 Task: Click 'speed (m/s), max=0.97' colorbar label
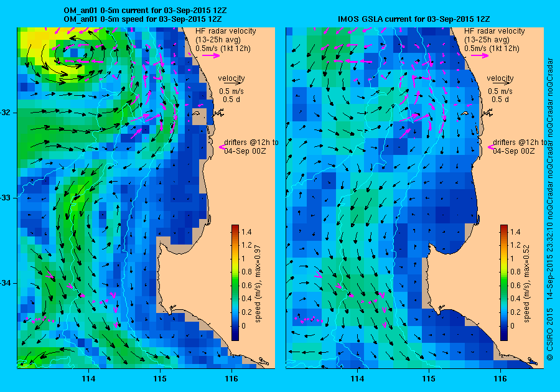[258, 284]
